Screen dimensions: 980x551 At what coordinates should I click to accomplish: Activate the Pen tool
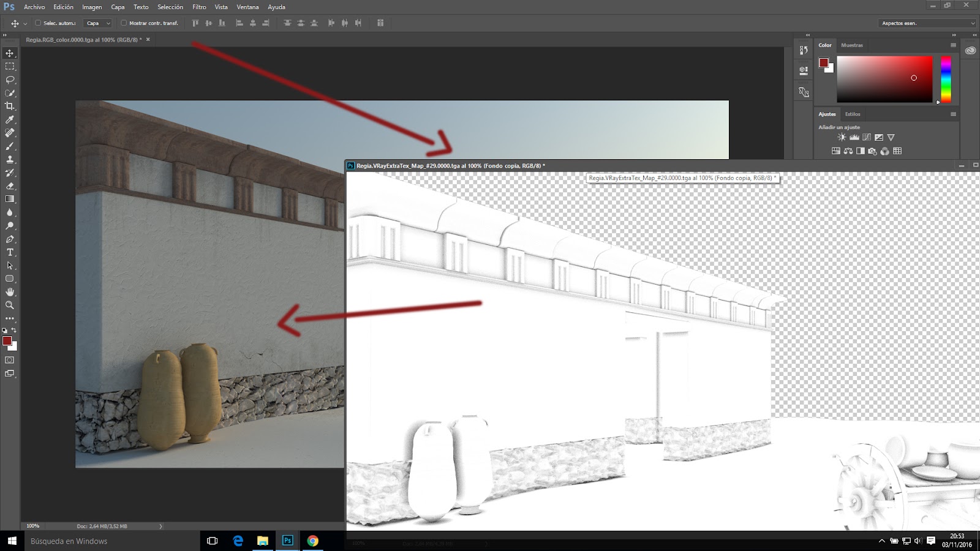(10, 239)
